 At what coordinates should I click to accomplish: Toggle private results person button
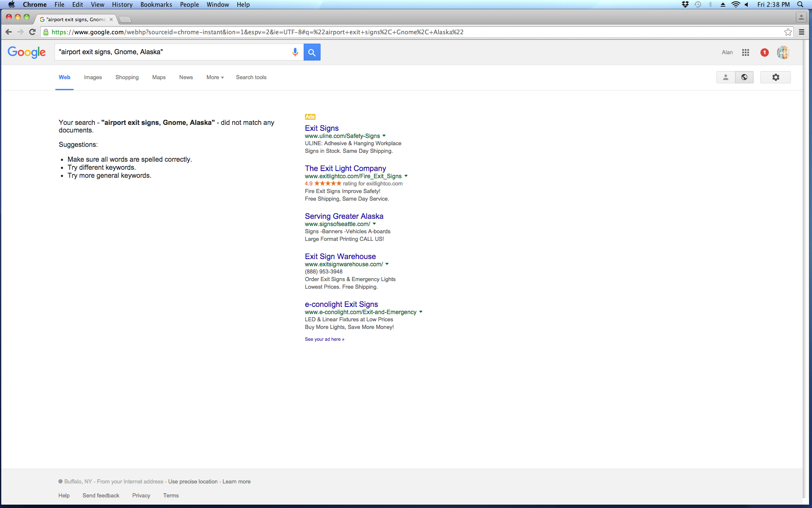click(726, 77)
